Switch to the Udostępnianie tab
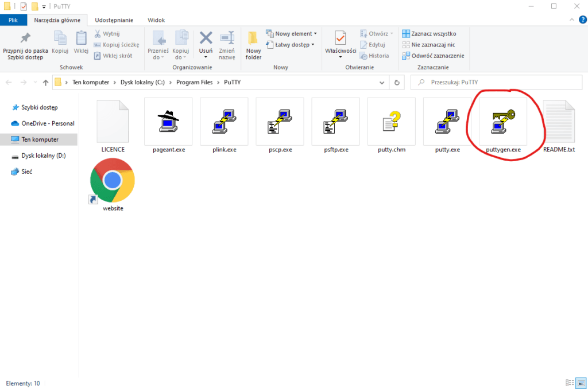 (x=114, y=20)
